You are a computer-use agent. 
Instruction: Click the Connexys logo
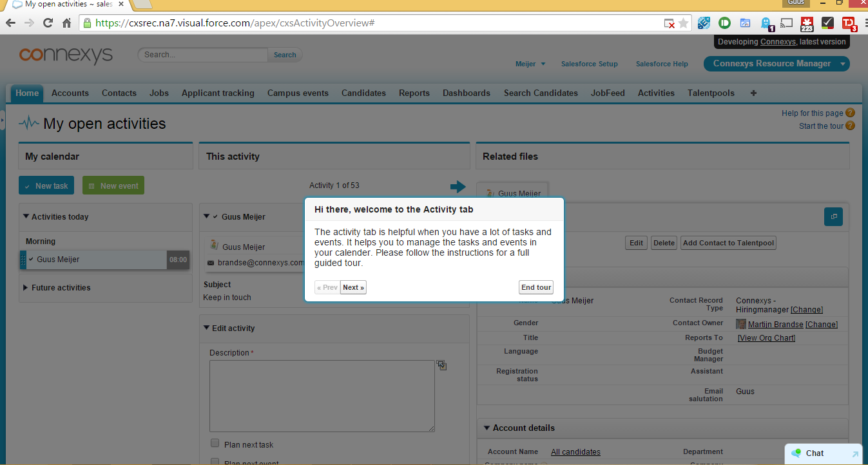[66, 55]
